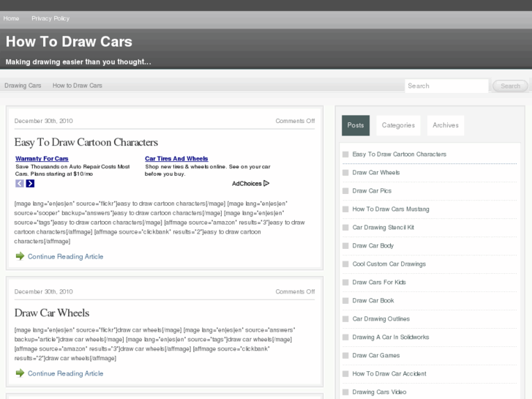Click the AdChoices label
532x399 pixels.
click(247, 183)
